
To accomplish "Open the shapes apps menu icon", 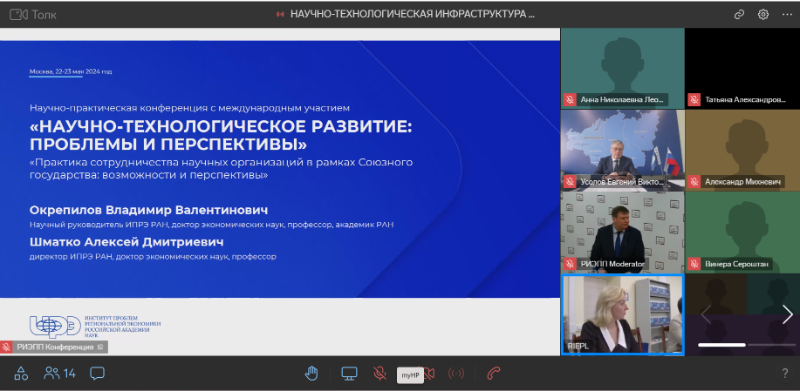I will click(x=21, y=373).
